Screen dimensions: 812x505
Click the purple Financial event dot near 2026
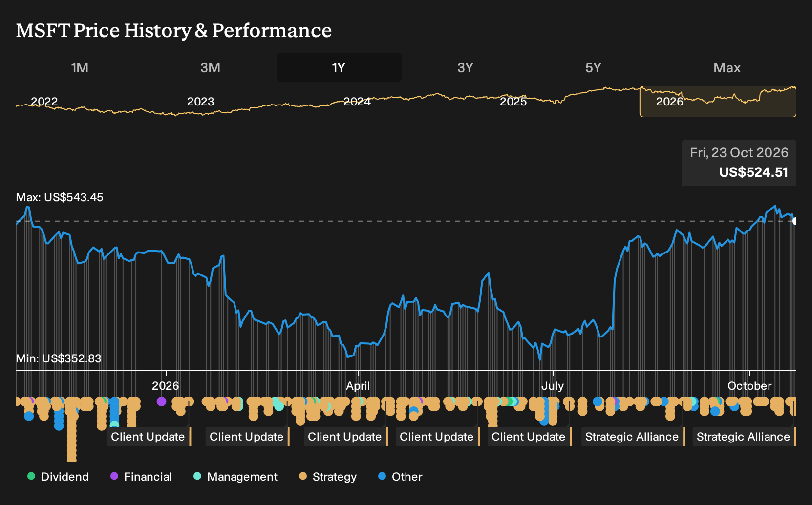pyautogui.click(x=161, y=401)
